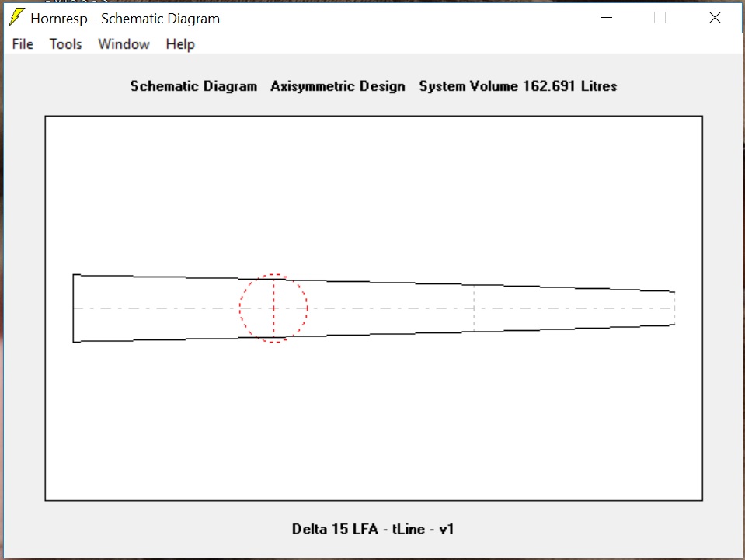
Task: Close the Hornresp Schematic Diagram window
Action: click(x=715, y=18)
